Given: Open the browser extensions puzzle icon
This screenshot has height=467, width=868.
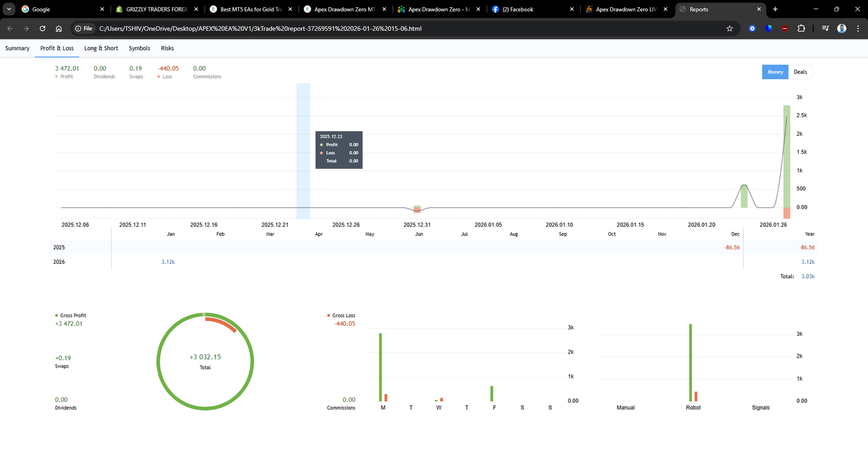Looking at the screenshot, I should click(x=801, y=28).
